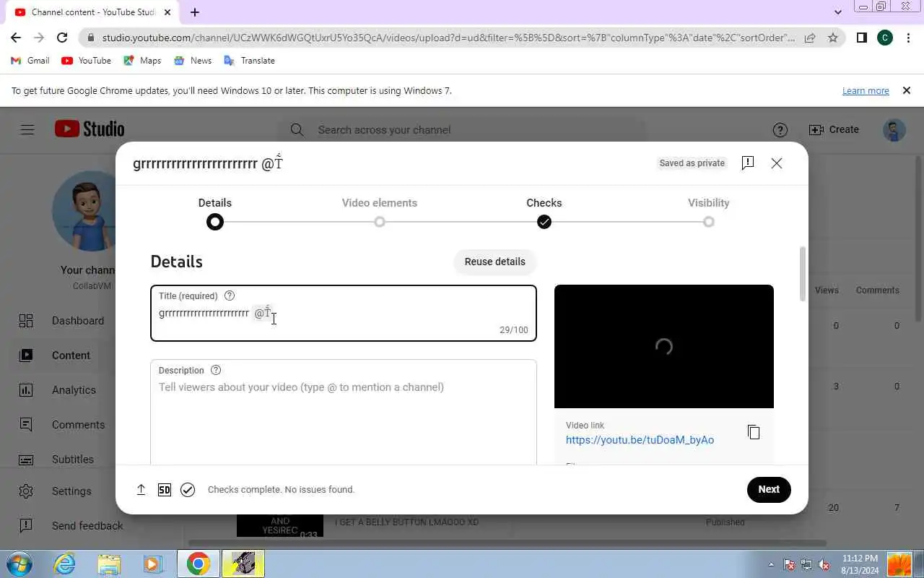This screenshot has height=578, width=924.
Task: Click the dialog vertical scrollbar
Action: [x=803, y=275]
